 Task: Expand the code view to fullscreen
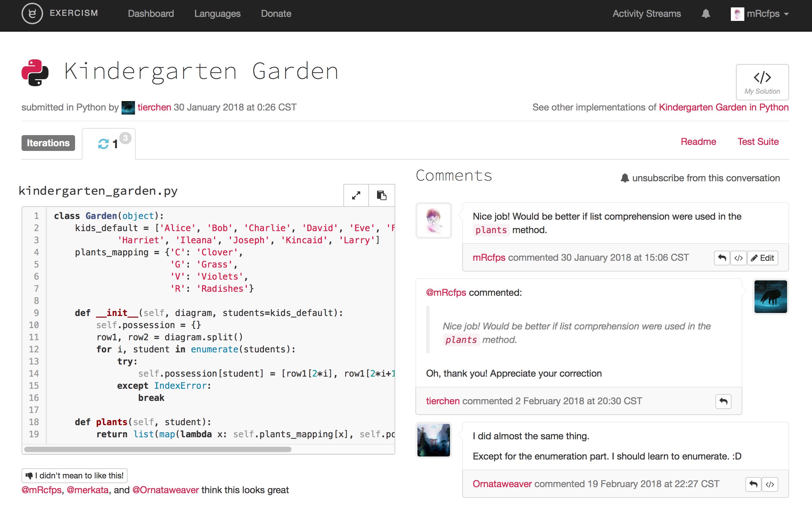pos(356,195)
